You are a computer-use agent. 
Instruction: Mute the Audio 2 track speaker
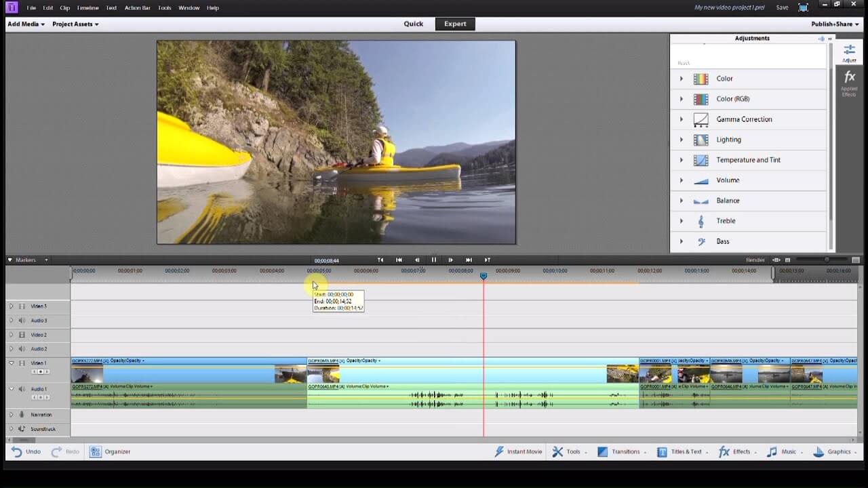pyautogui.click(x=22, y=349)
